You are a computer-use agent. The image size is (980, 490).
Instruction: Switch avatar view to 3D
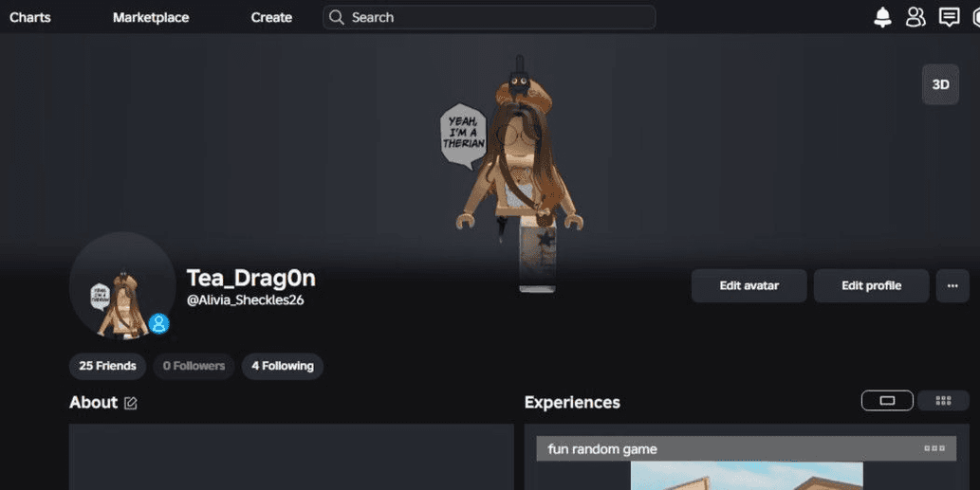point(940,84)
